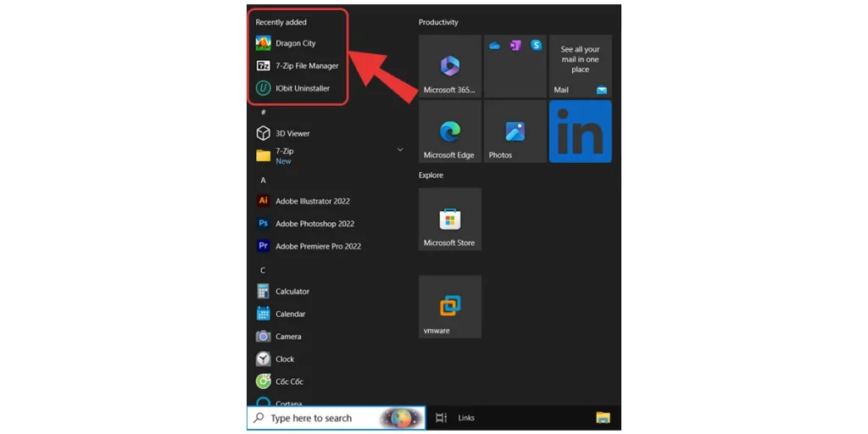This screenshot has height=434, width=868.
Task: Open 3D Viewer app
Action: point(292,134)
